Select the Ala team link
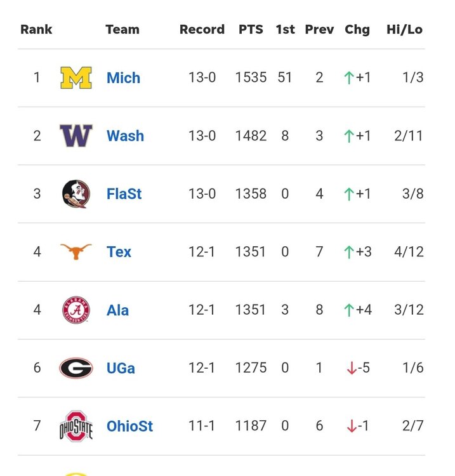The image size is (455, 476). tap(117, 310)
